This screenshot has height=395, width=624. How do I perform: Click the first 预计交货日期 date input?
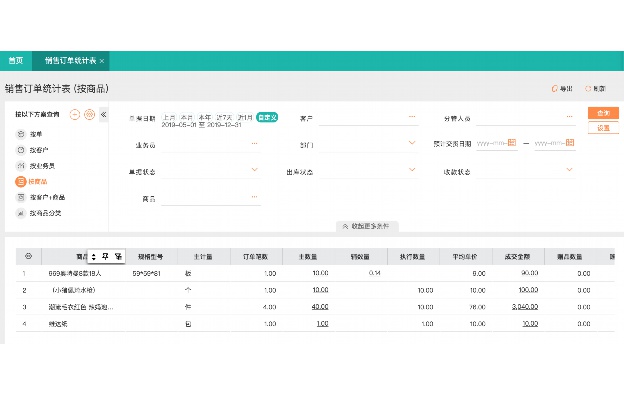point(497,143)
